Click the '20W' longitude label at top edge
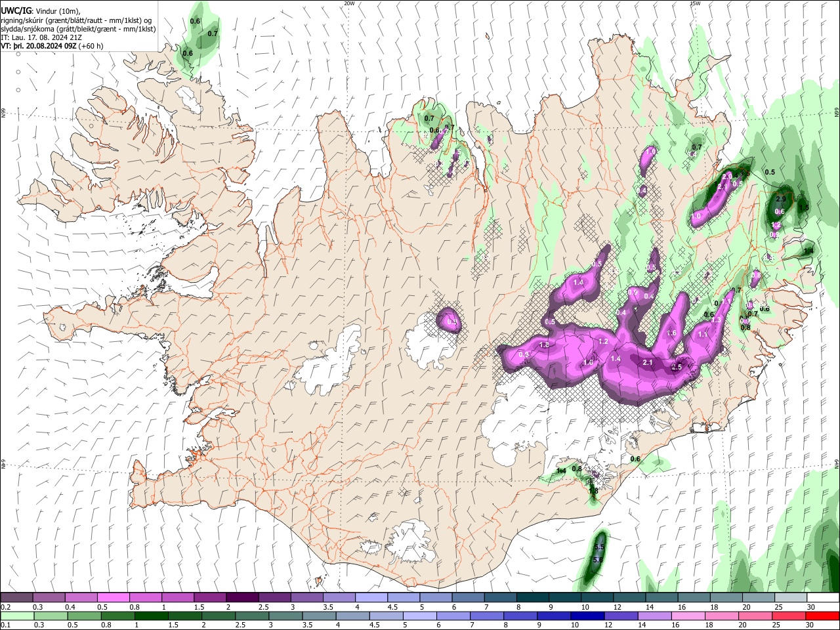Viewport: 840px width, 630px height. click(x=348, y=3)
